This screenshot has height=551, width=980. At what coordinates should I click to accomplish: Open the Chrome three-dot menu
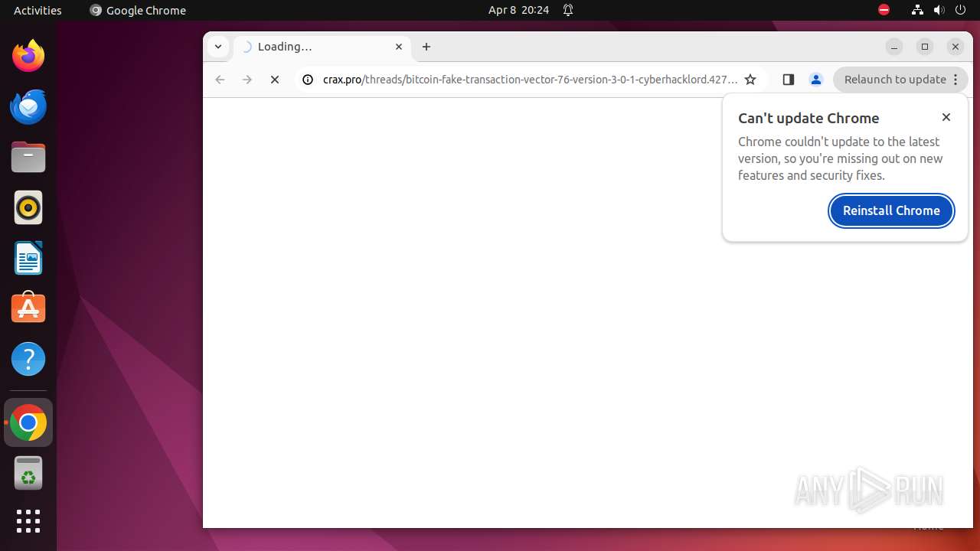pyautogui.click(x=955, y=80)
